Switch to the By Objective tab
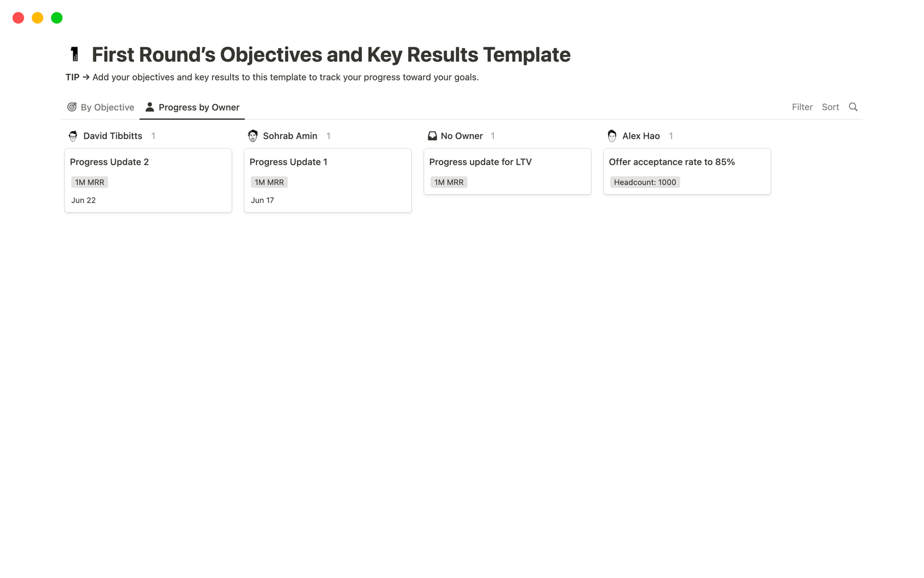This screenshot has width=924, height=578. [107, 107]
